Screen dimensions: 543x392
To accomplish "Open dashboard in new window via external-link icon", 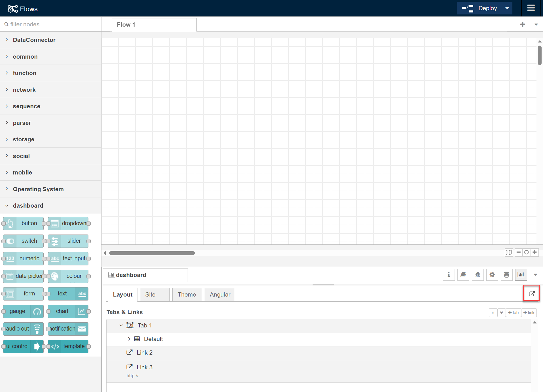I will pos(531,293).
